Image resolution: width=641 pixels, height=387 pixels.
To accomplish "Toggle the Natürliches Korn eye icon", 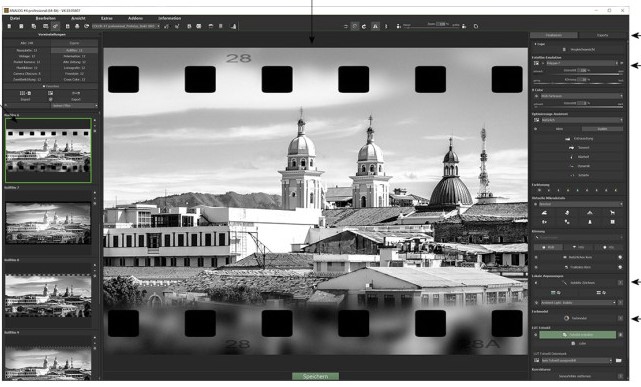I will pyautogui.click(x=536, y=257).
